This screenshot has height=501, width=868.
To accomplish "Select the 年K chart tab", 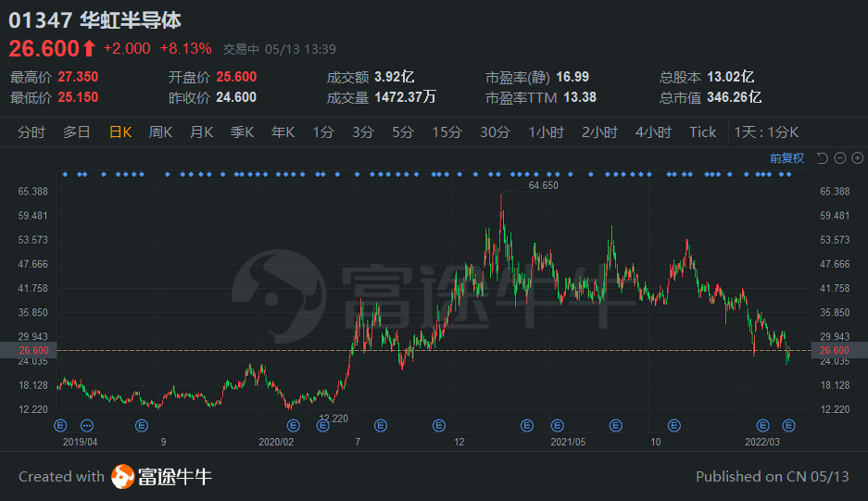I will (x=283, y=132).
